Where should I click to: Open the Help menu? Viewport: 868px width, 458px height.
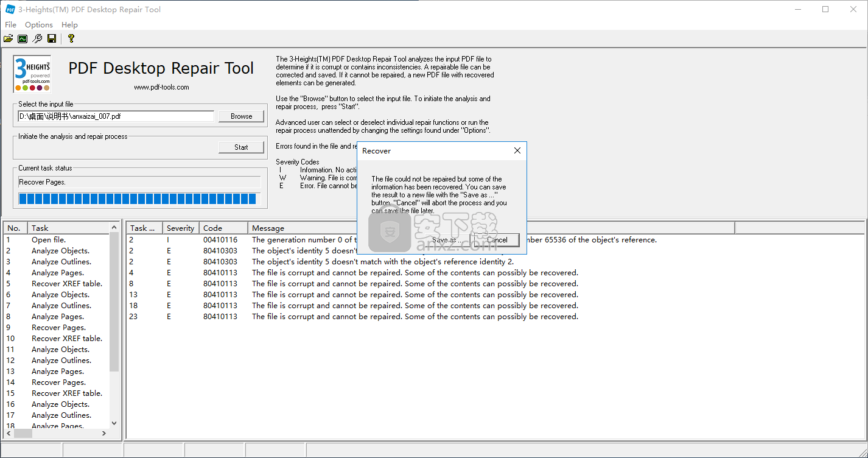70,25
